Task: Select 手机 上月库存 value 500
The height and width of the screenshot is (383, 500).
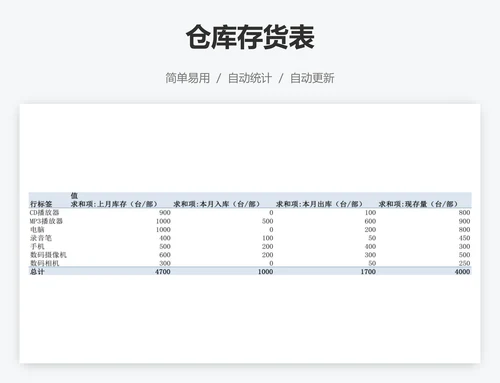Action: pos(165,246)
